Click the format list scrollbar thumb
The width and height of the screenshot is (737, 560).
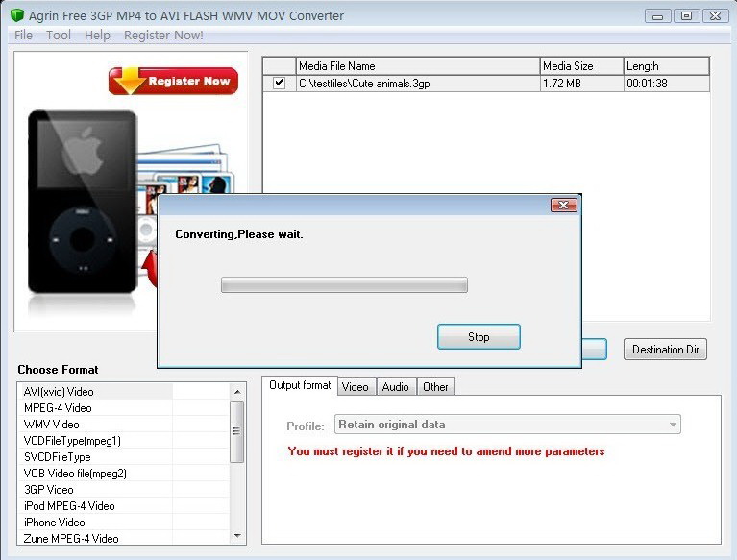[x=237, y=431]
